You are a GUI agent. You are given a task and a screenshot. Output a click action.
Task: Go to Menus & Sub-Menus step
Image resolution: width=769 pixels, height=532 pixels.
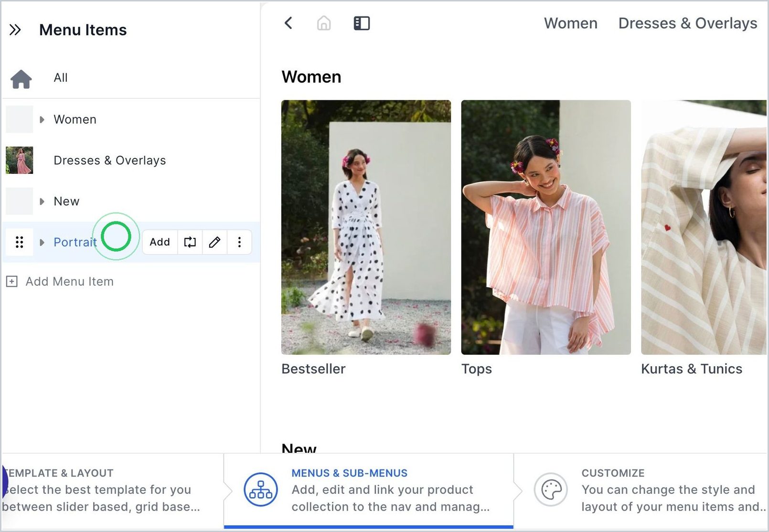coord(369,490)
